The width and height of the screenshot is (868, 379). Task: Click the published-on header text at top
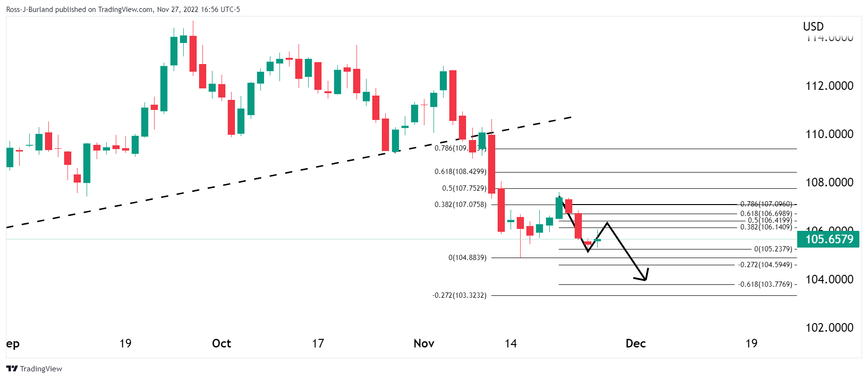(x=123, y=9)
